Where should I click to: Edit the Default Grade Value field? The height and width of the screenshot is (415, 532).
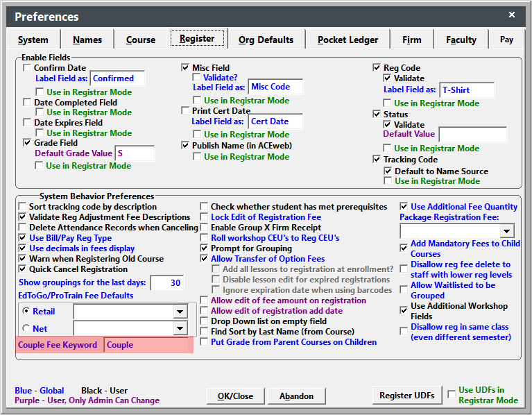pyautogui.click(x=135, y=153)
